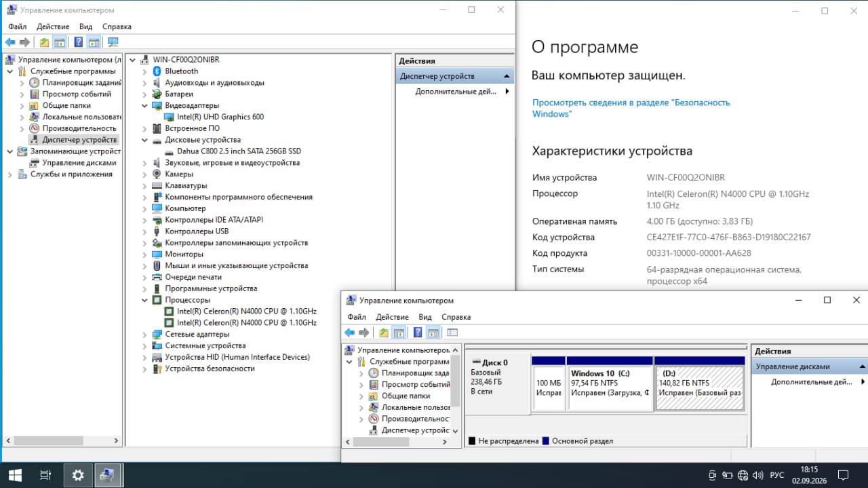Click Устройства HID (Human Interface Devices) row
This screenshot has height=488, width=868.
point(237,357)
